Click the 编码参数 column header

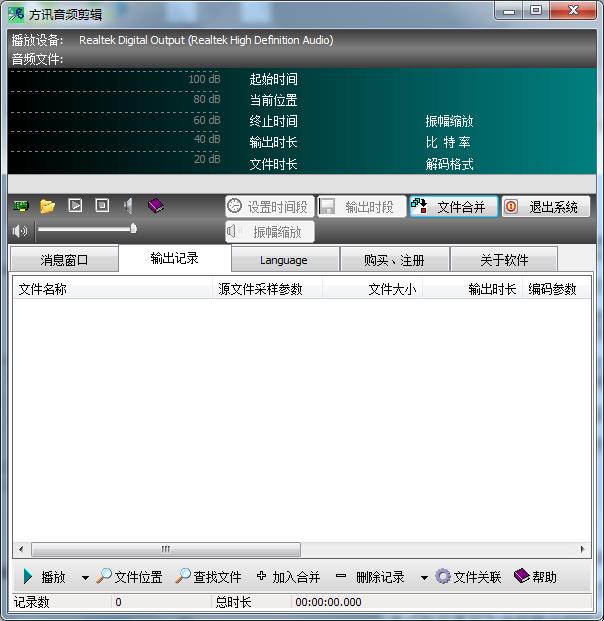(x=556, y=289)
